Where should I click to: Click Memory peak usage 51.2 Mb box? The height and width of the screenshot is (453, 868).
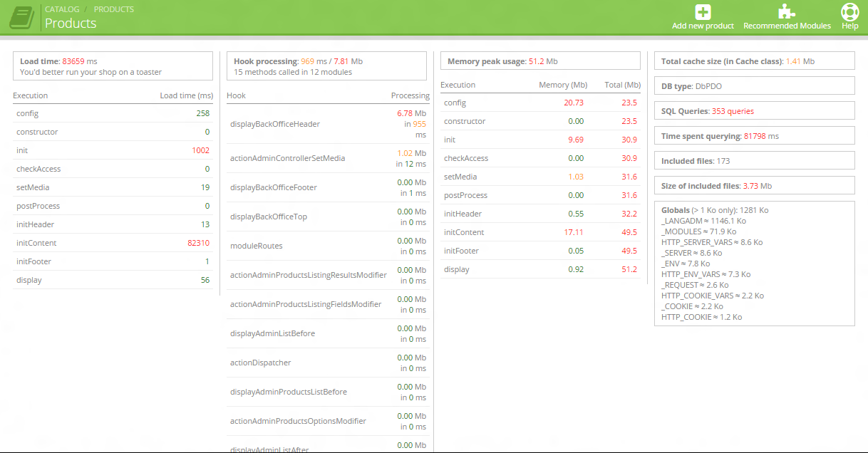click(540, 61)
